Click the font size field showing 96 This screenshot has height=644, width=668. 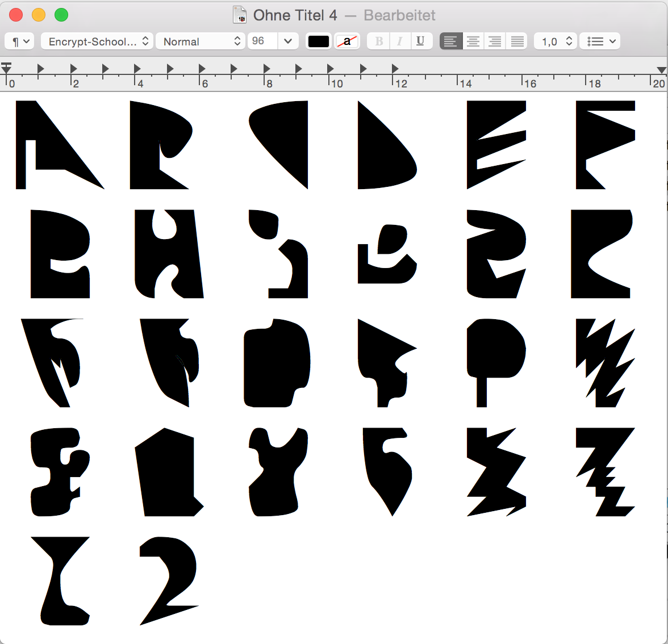tap(262, 41)
